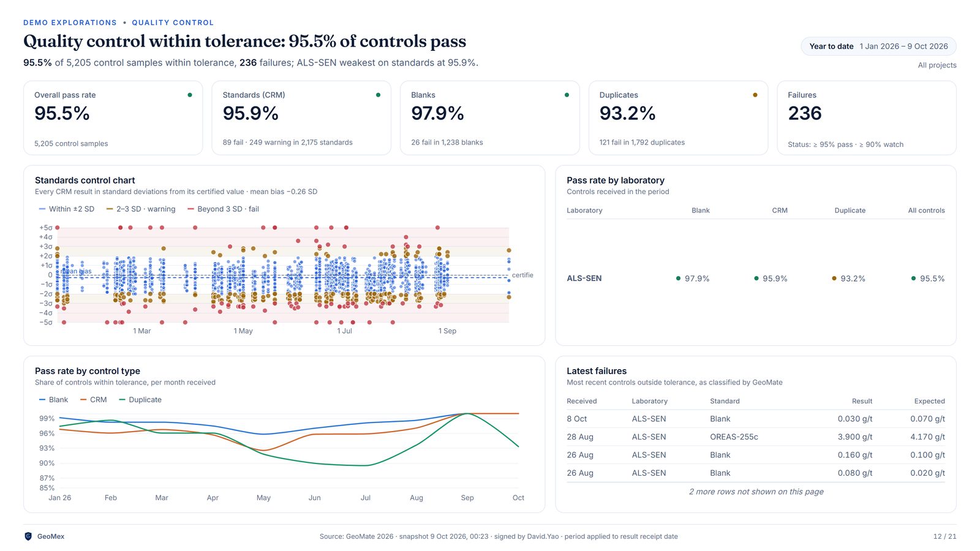Click the Failures 236 value
980x551 pixels.
(805, 113)
